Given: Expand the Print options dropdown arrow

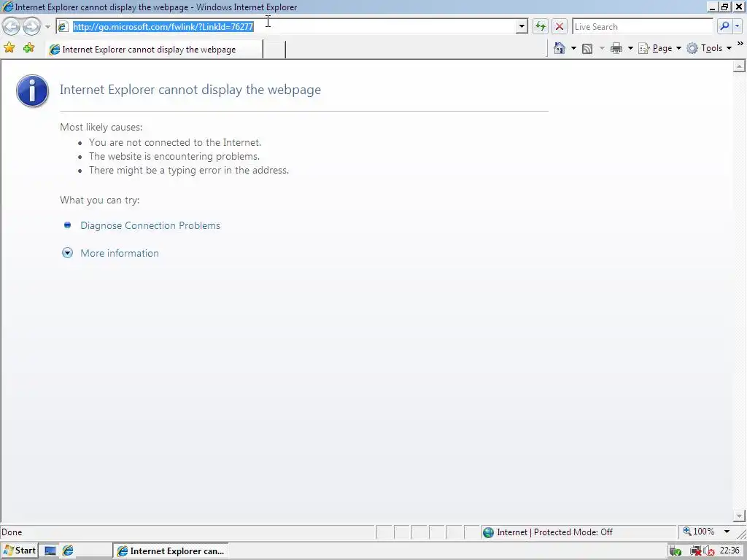Looking at the screenshot, I should click(x=630, y=48).
